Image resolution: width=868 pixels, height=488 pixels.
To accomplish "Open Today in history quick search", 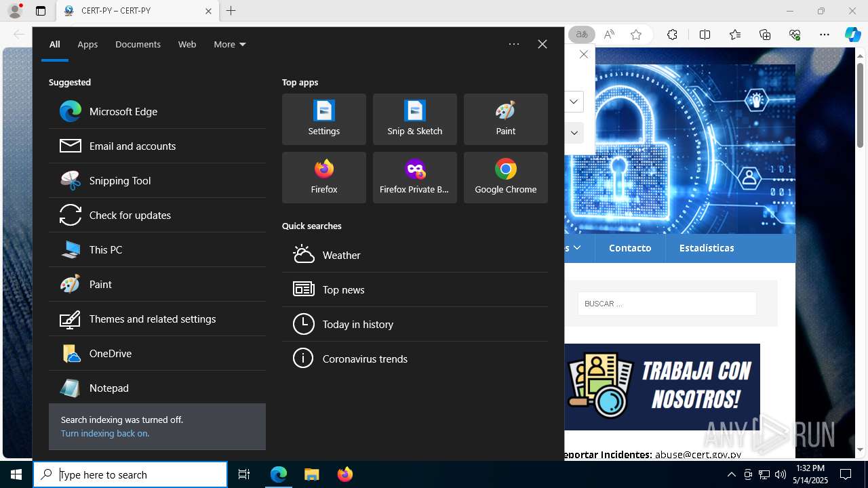I will (x=415, y=324).
